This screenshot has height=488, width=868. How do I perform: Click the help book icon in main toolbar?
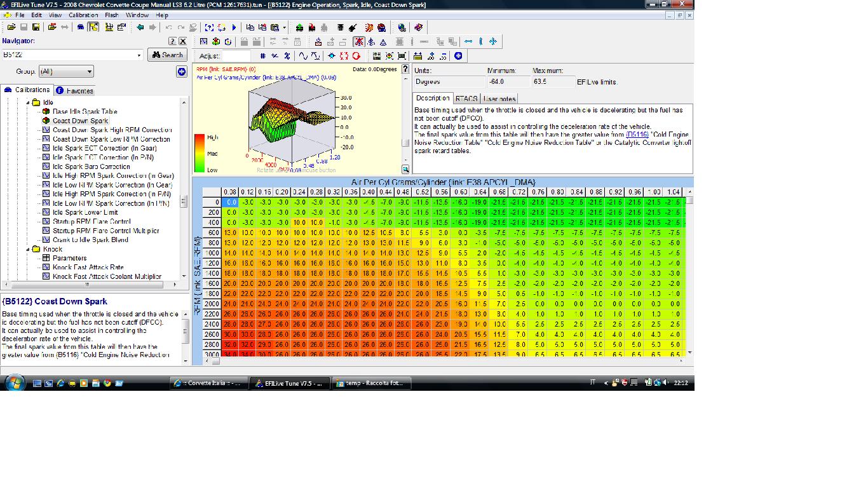(418, 27)
